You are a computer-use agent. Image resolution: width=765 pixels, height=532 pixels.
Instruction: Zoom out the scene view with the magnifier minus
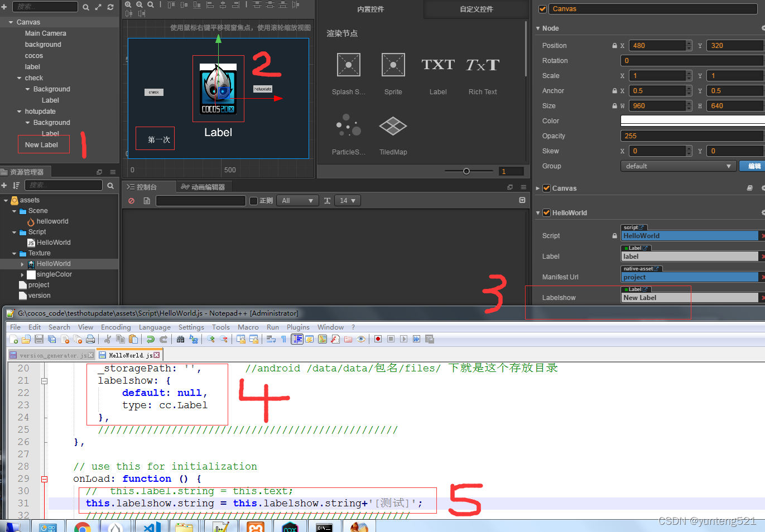(139, 4)
